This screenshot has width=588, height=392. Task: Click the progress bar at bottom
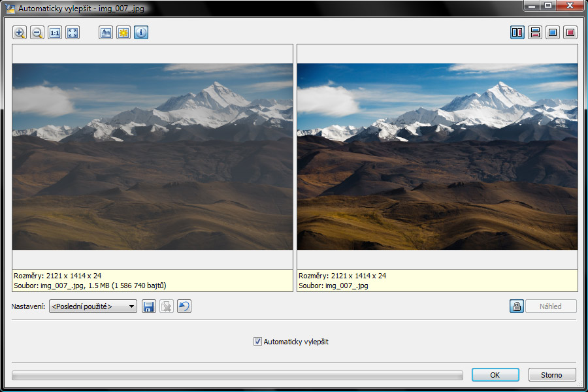coord(237,375)
